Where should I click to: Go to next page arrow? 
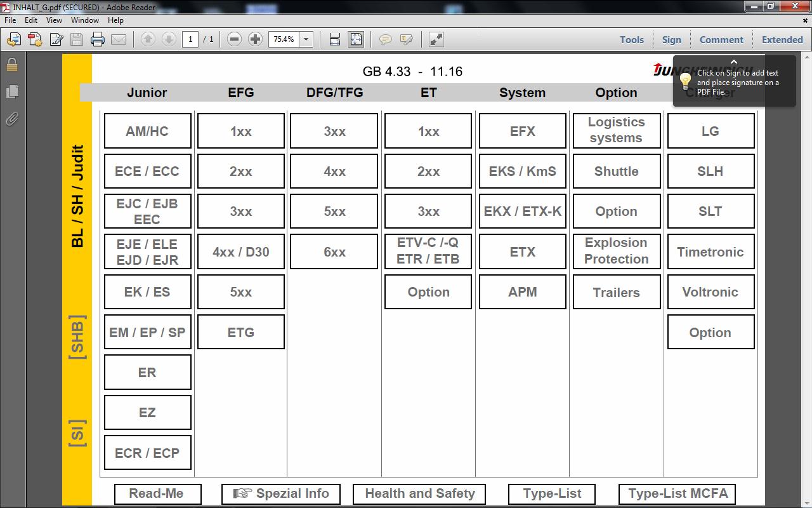[x=169, y=39]
